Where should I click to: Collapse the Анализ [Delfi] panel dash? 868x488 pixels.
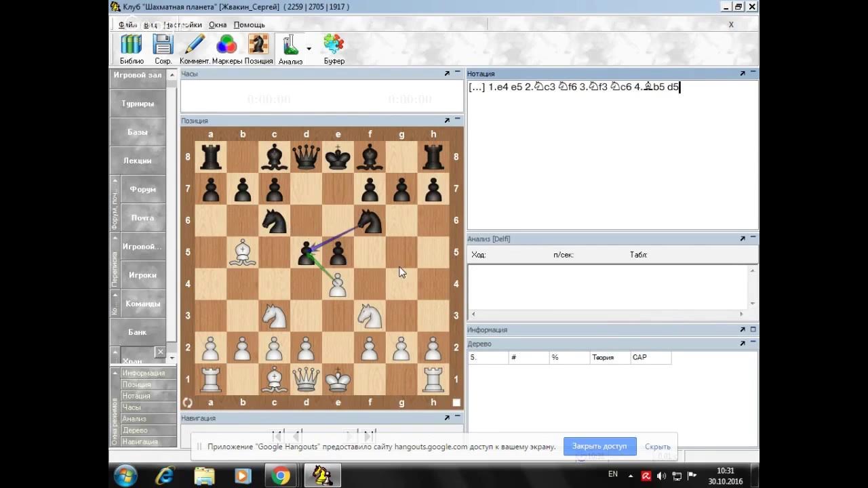tap(753, 237)
